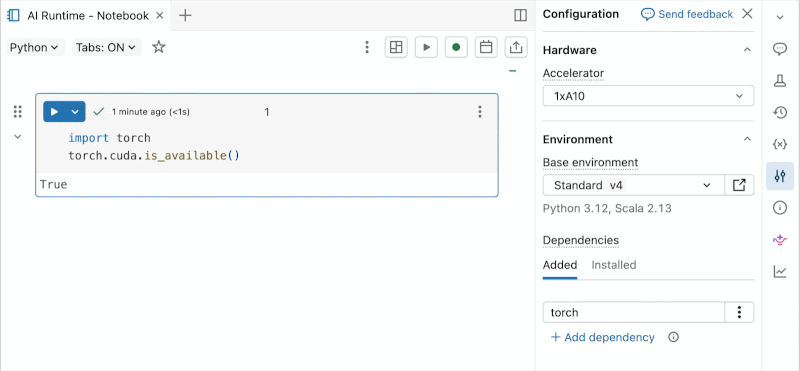Screen dimensions: 800x371
Task: Favorite the notebook with star icon
Action: tap(159, 47)
